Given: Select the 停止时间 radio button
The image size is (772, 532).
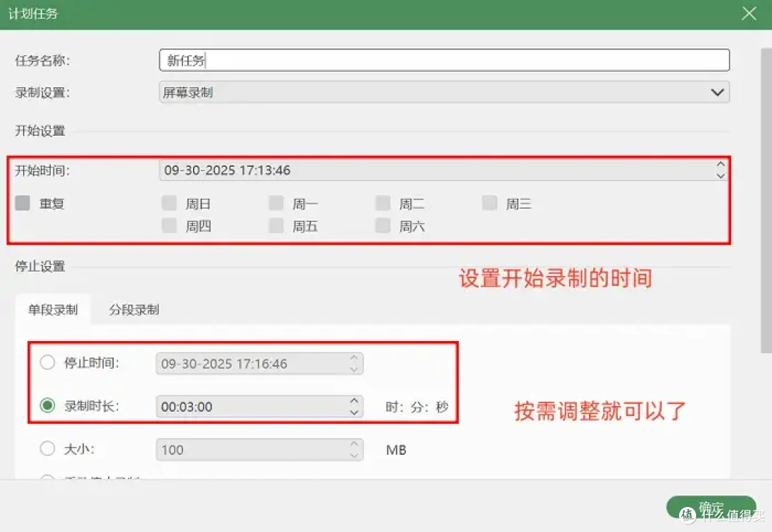Looking at the screenshot, I should click(47, 363).
